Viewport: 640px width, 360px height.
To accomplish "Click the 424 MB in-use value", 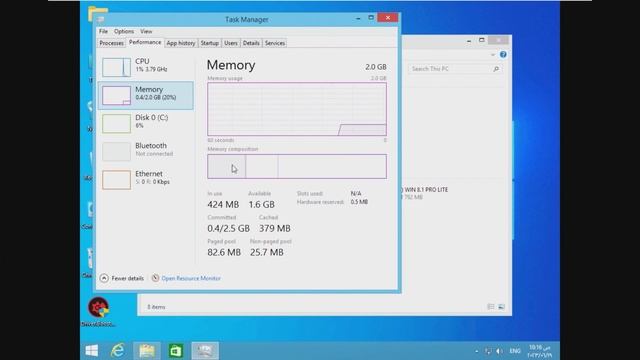I will pyautogui.click(x=223, y=204).
